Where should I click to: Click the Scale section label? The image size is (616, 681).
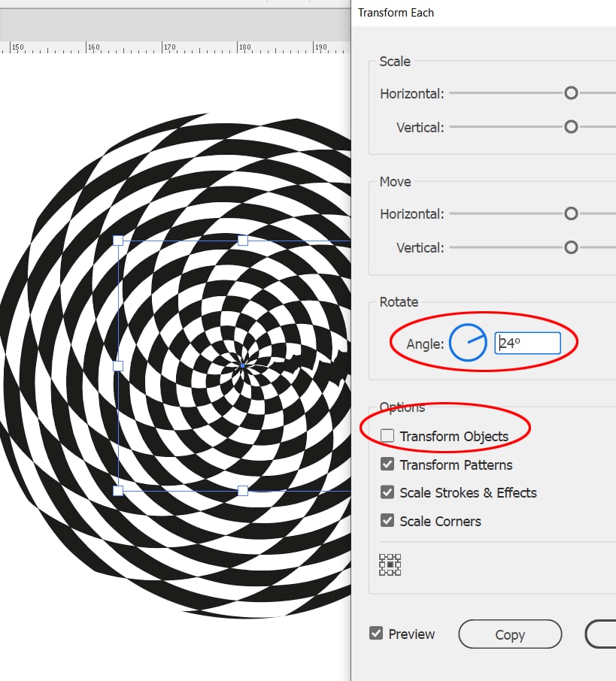(395, 62)
